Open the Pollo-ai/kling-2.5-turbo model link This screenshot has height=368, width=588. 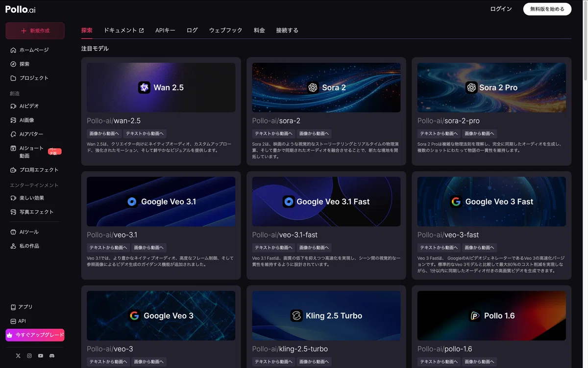tap(290, 349)
